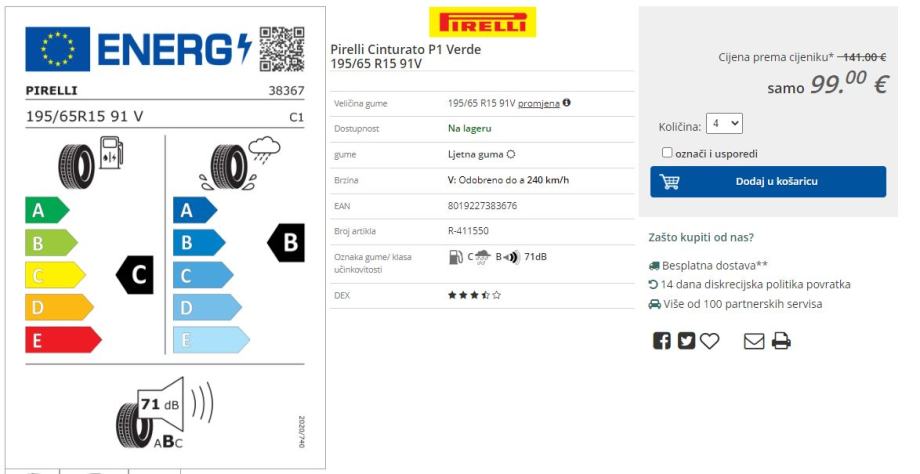Click info icon next to promjena

coord(567,103)
